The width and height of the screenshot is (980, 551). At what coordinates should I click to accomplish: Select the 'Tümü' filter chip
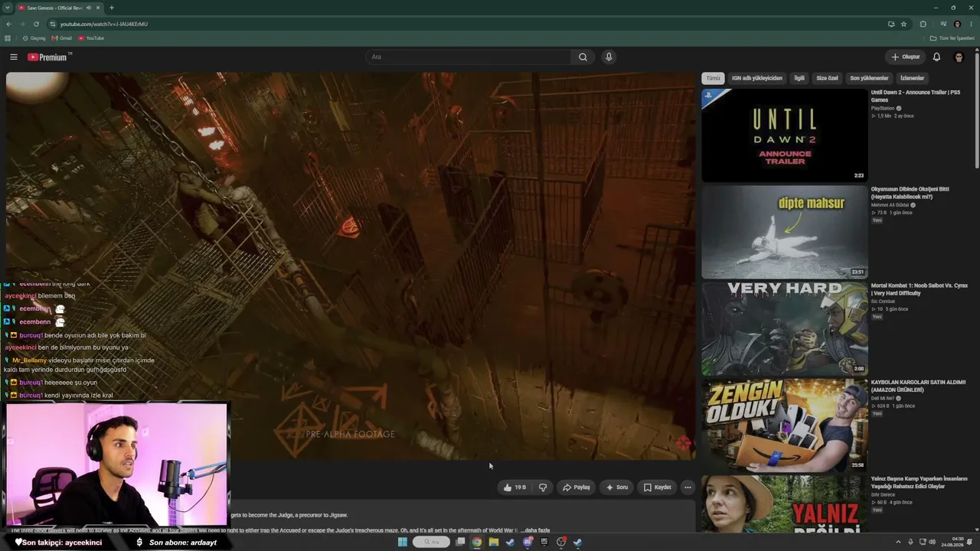coord(713,78)
